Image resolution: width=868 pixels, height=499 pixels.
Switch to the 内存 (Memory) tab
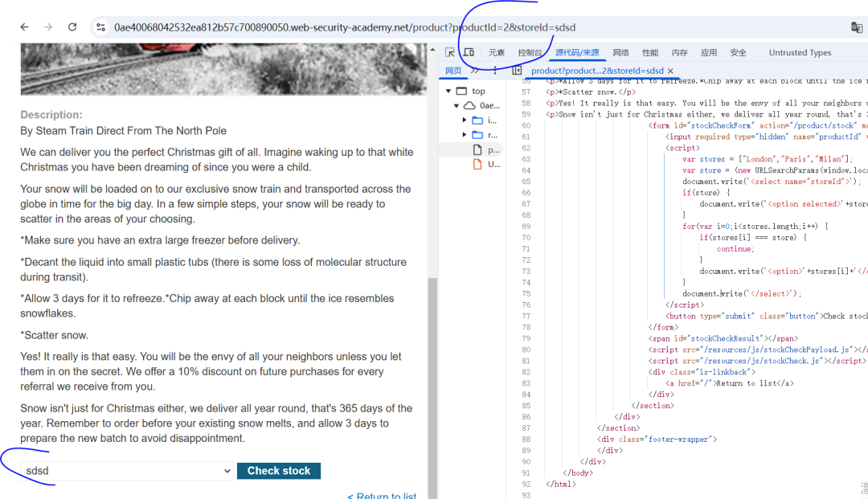[x=679, y=52]
